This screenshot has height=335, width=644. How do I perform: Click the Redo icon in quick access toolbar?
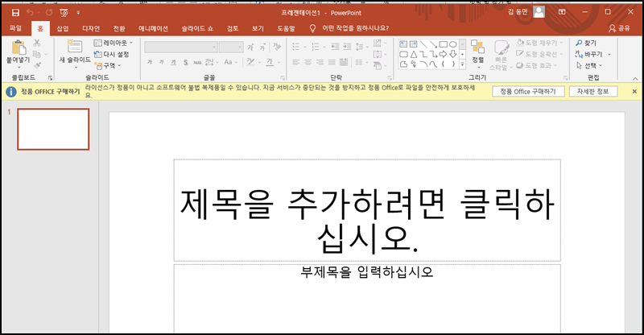49,13
